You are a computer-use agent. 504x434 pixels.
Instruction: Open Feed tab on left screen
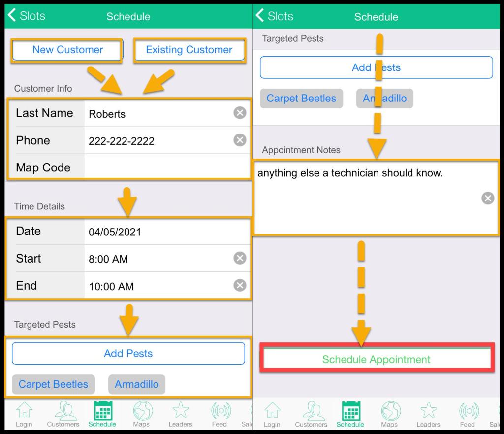[x=220, y=414]
